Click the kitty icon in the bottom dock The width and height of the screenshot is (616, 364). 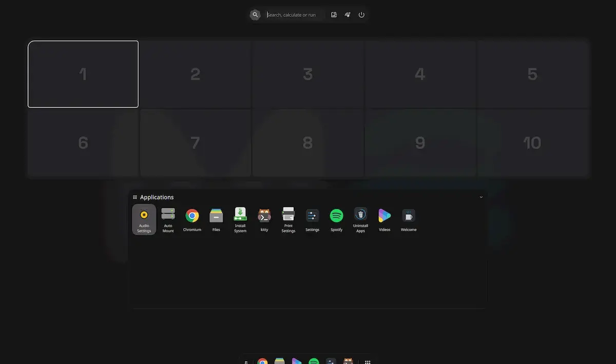(x=348, y=361)
